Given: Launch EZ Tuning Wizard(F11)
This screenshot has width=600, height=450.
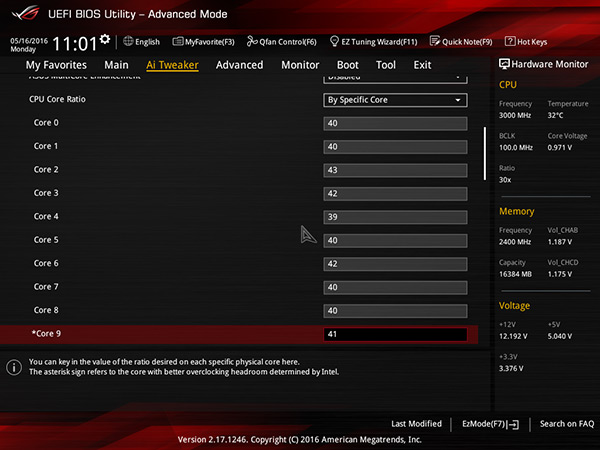Looking at the screenshot, I should (373, 41).
